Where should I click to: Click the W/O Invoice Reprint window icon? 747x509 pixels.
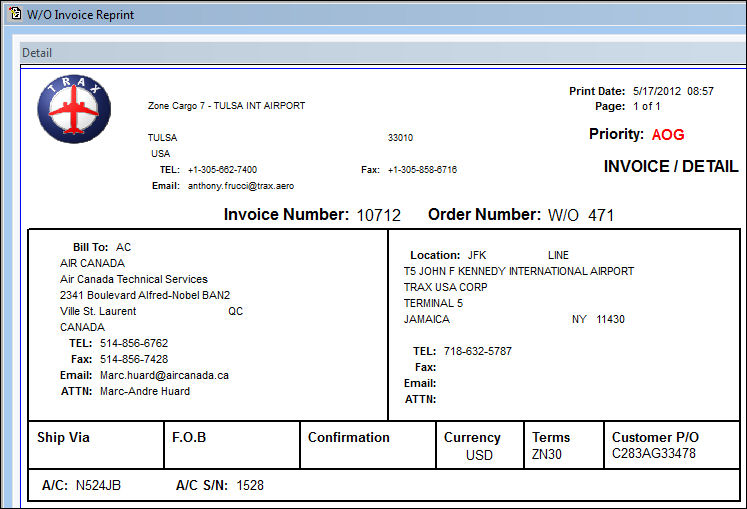coord(15,14)
